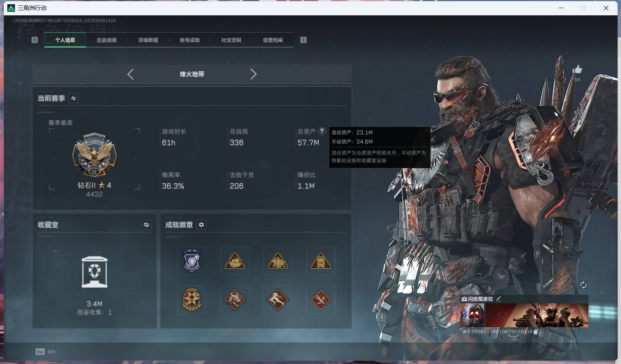Click the 当前赛季 heading
Image resolution: width=621 pixels, height=364 pixels.
pyautogui.click(x=51, y=98)
